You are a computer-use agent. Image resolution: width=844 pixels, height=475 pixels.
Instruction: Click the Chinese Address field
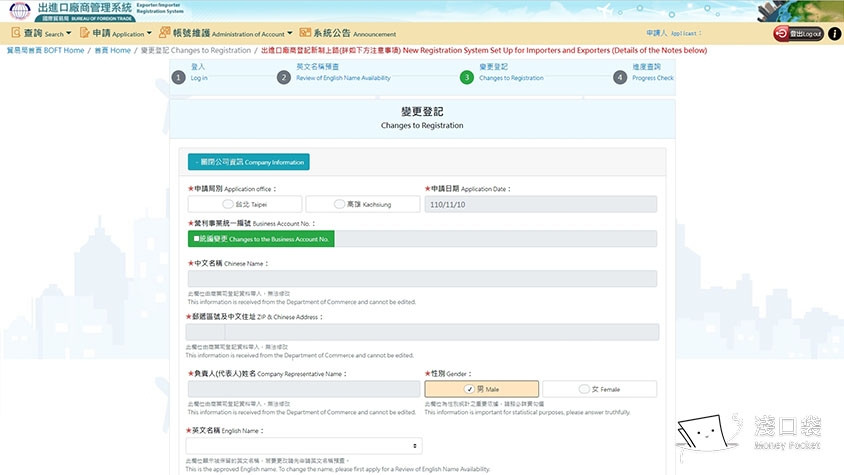(x=442, y=332)
